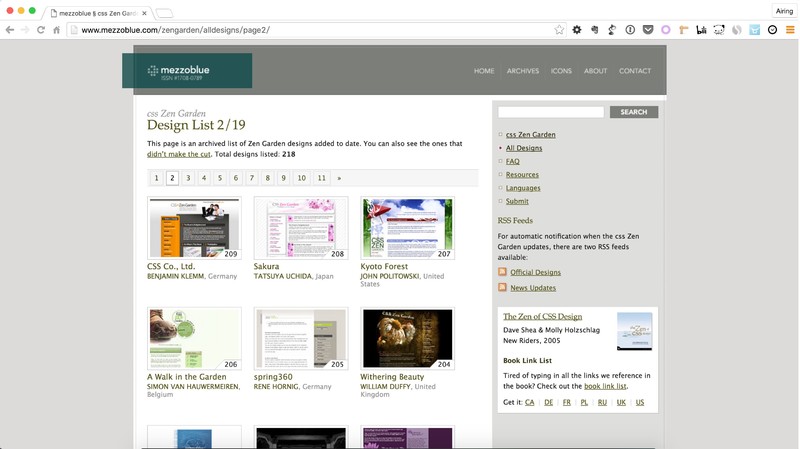Screen dimensions: 800x449
Task: Open the Withering Beauty design thumbnail
Action: (408, 338)
